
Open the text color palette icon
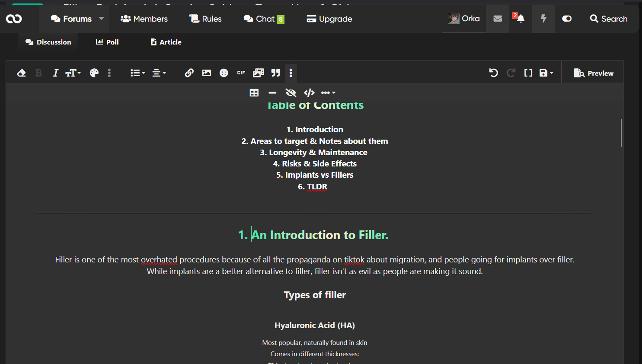[94, 73]
